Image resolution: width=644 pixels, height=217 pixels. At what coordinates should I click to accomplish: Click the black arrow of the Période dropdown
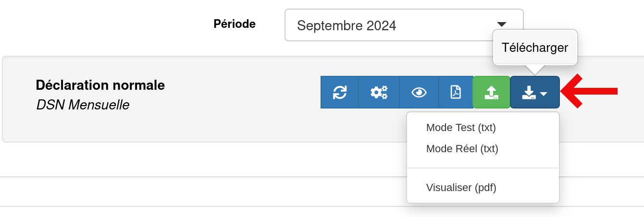point(502,24)
